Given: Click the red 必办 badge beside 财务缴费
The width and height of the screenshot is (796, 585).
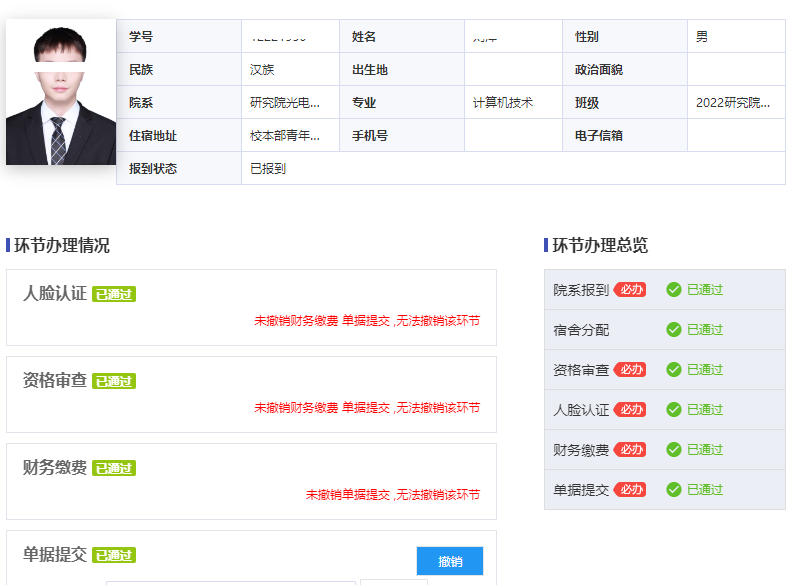Looking at the screenshot, I should (630, 450).
